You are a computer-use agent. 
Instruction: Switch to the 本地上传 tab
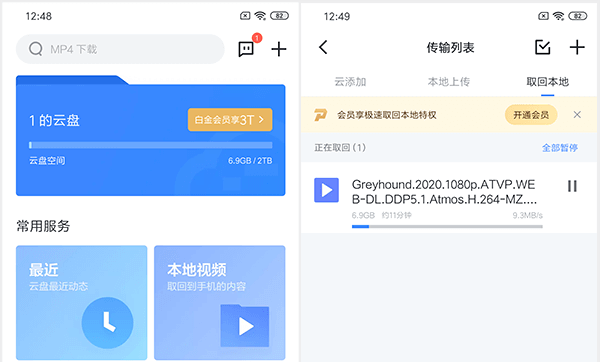click(x=448, y=82)
